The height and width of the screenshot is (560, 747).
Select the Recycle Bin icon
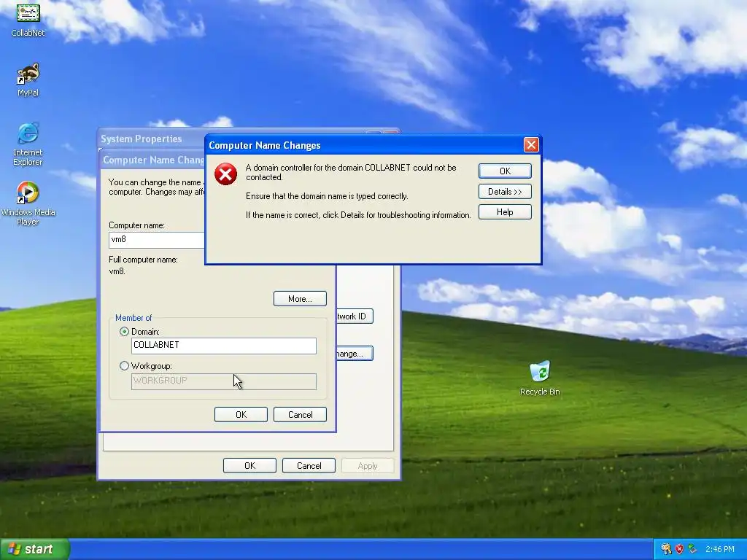pyautogui.click(x=540, y=378)
